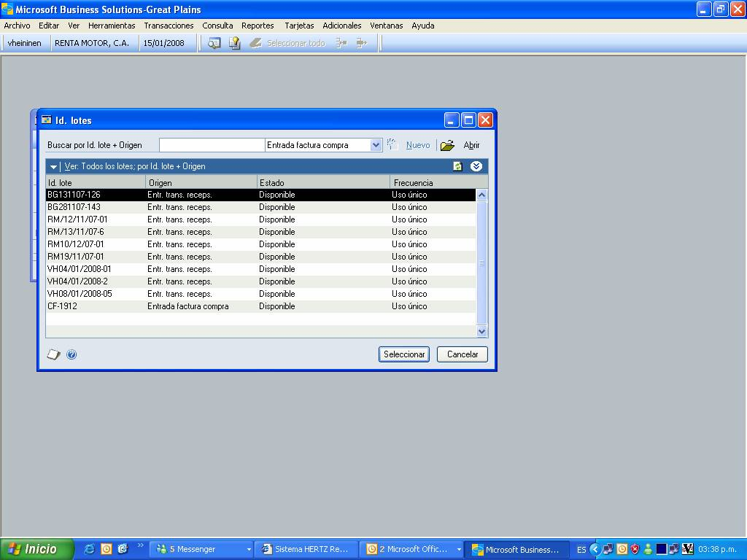This screenshot has width=747, height=560.
Task: Click the note icon at the bottom of Id. lotes
Action: (x=53, y=354)
